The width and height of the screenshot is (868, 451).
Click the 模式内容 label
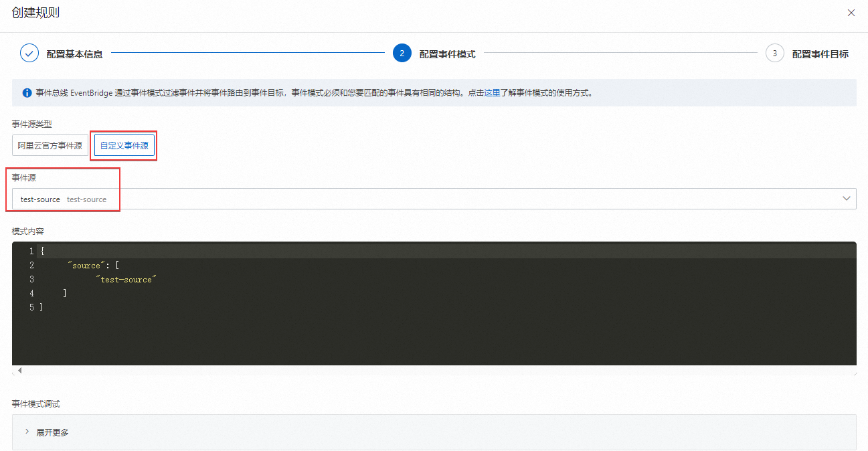tap(28, 231)
